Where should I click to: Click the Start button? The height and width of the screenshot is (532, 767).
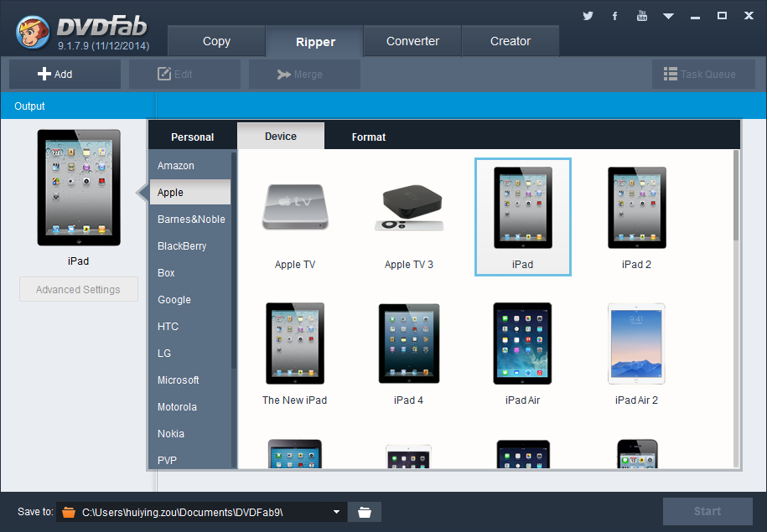(707, 511)
